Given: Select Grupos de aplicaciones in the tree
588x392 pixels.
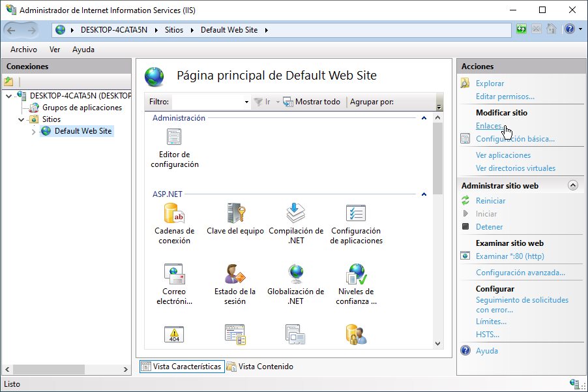Looking at the screenshot, I should (82, 108).
